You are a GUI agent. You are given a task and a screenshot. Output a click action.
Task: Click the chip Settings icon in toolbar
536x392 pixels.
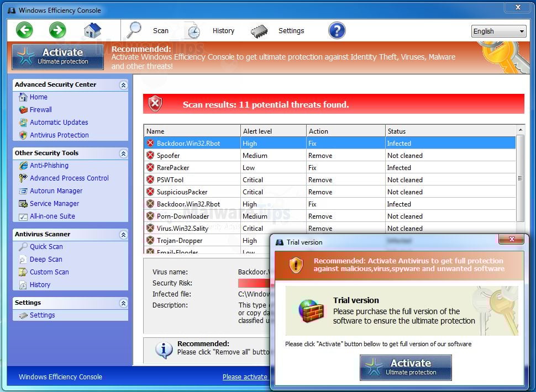(x=259, y=31)
